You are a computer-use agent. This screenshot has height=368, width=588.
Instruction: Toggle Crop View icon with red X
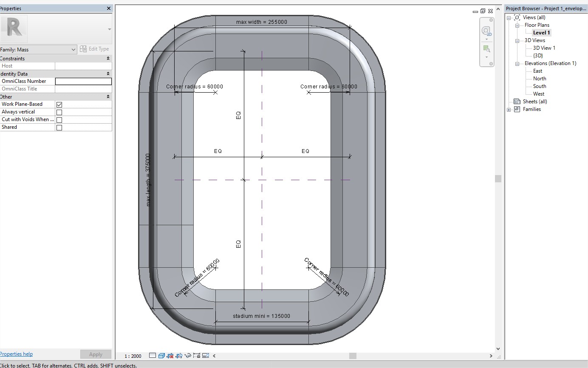[x=170, y=356]
